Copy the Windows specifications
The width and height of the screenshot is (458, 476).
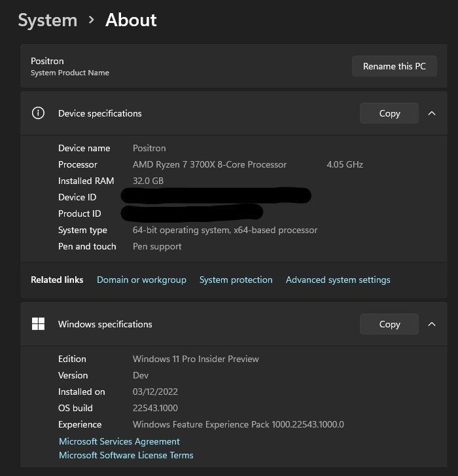coord(389,324)
